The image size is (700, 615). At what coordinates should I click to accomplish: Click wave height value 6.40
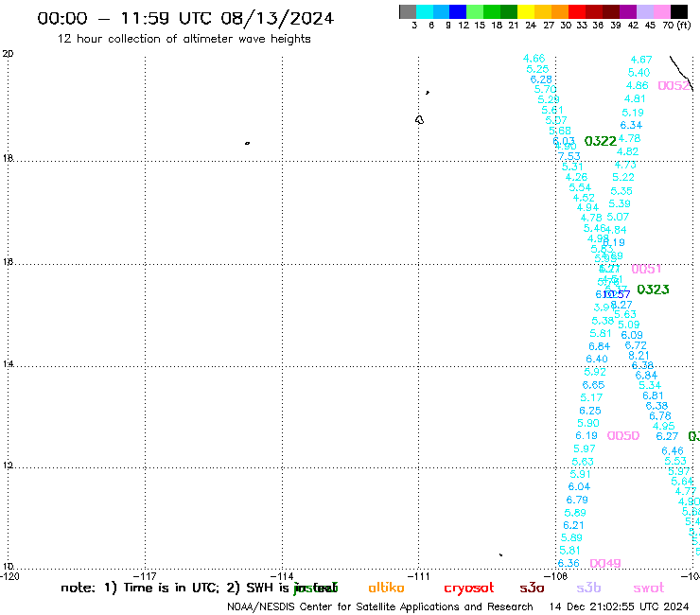597,360
